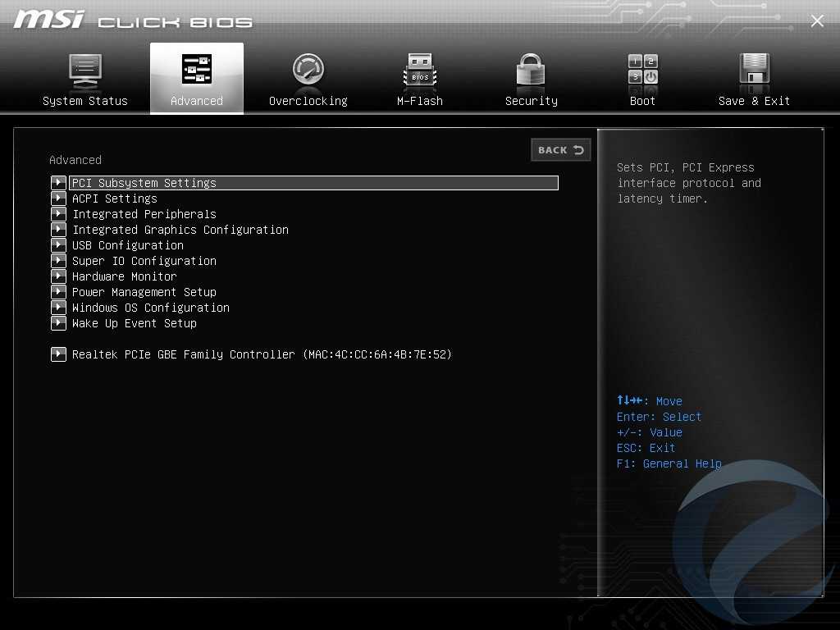This screenshot has width=840, height=630.
Task: Open Integrated Peripherals submenu
Action: (x=144, y=214)
